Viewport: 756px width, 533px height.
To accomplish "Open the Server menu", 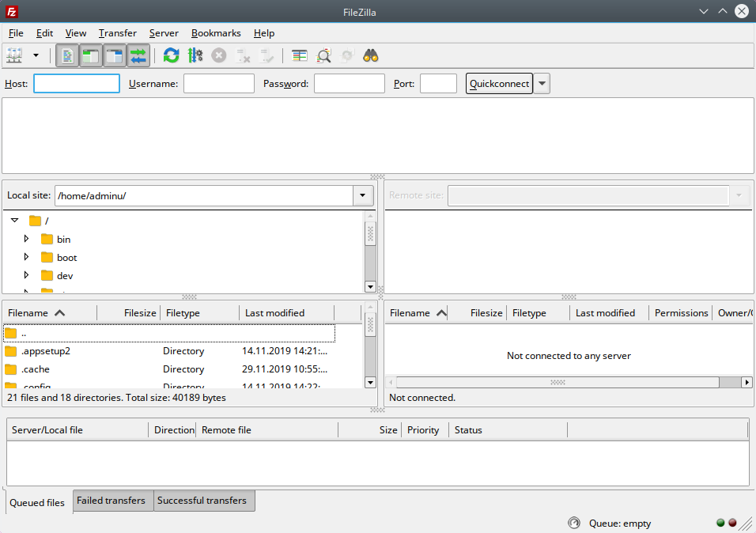I will click(x=164, y=33).
